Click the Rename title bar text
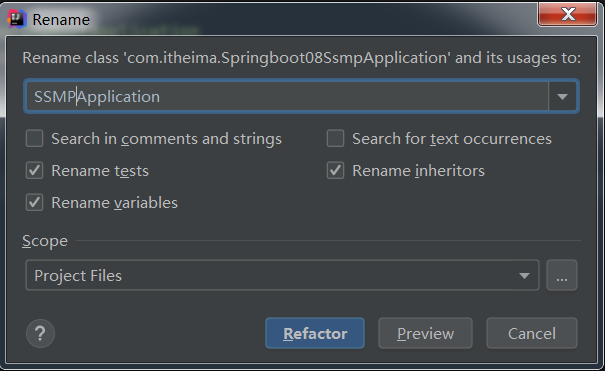The width and height of the screenshot is (605, 371). point(61,19)
